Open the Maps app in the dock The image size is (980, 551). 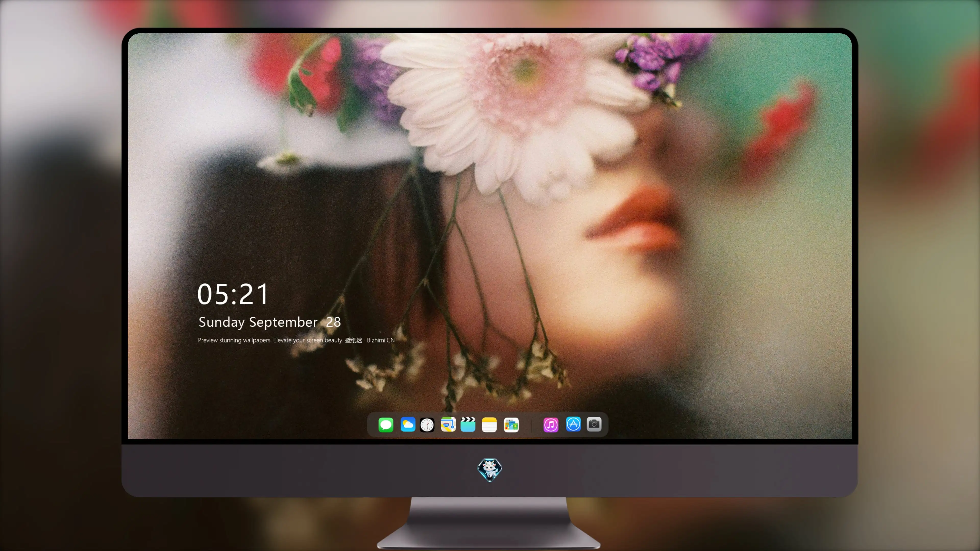pos(448,424)
